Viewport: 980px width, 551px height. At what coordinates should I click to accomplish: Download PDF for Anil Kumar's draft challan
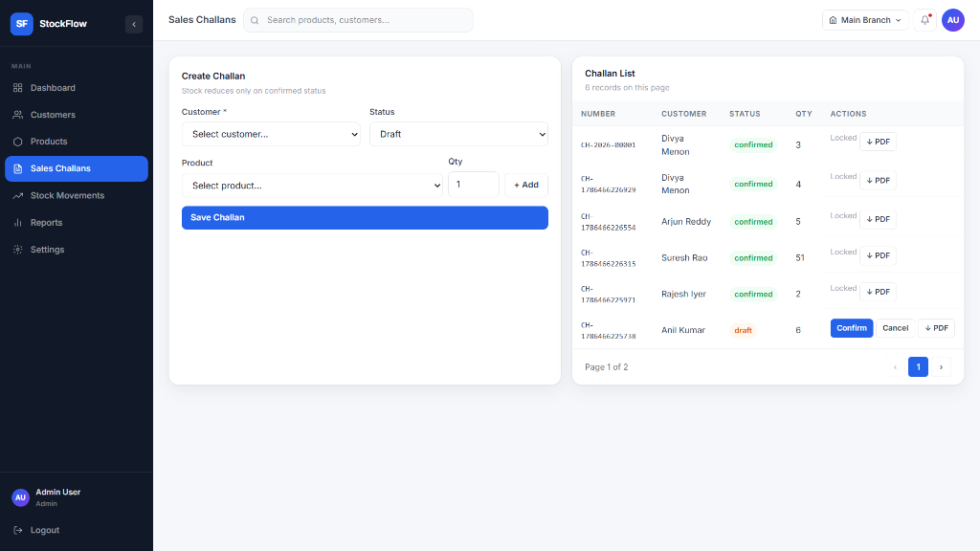936,328
